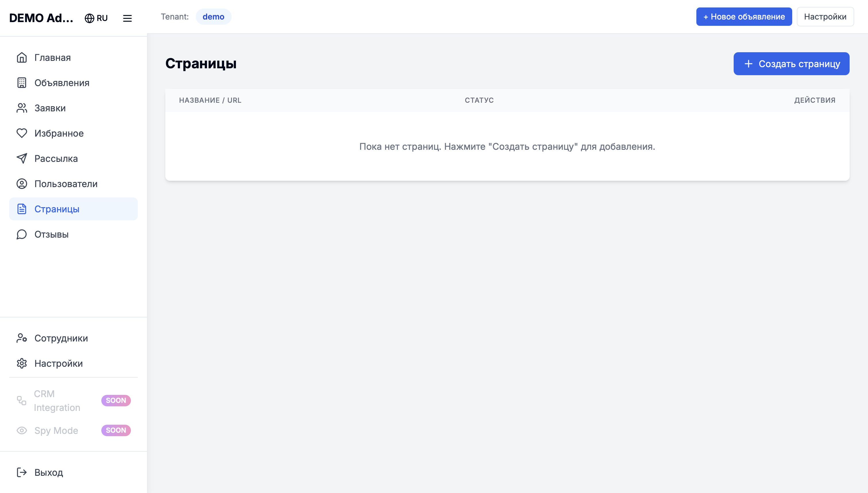This screenshot has height=493, width=868.
Task: Click the home icon beside Главная
Action: point(22,58)
